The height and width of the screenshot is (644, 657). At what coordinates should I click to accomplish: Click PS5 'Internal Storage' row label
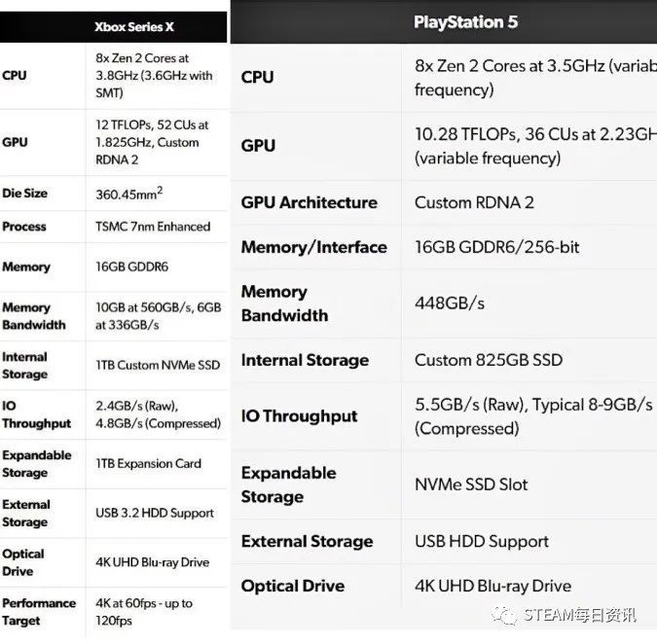[x=305, y=360]
